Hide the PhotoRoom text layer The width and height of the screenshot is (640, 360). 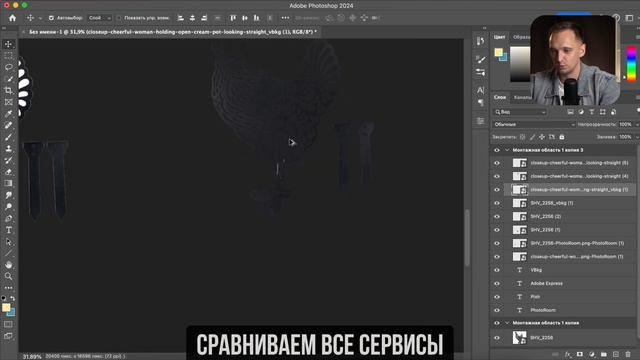coord(497,310)
